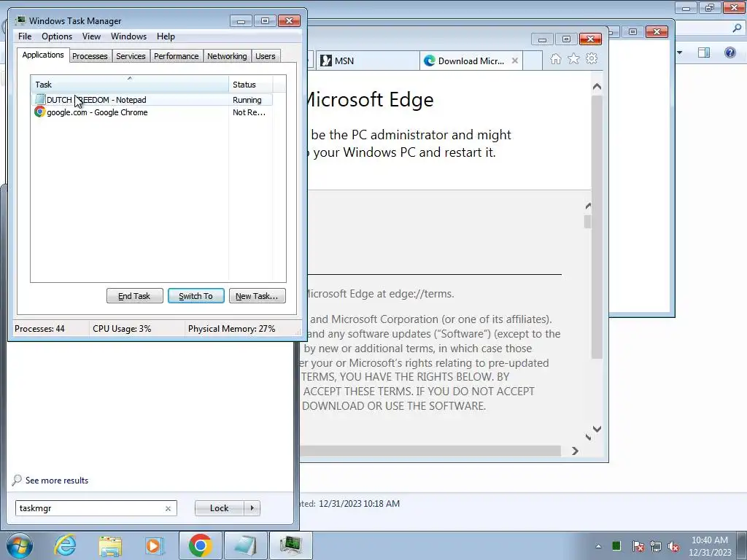Viewport: 747px width, 560px height.
Task: Open the network tray icon
Action: pyautogui.click(x=656, y=545)
